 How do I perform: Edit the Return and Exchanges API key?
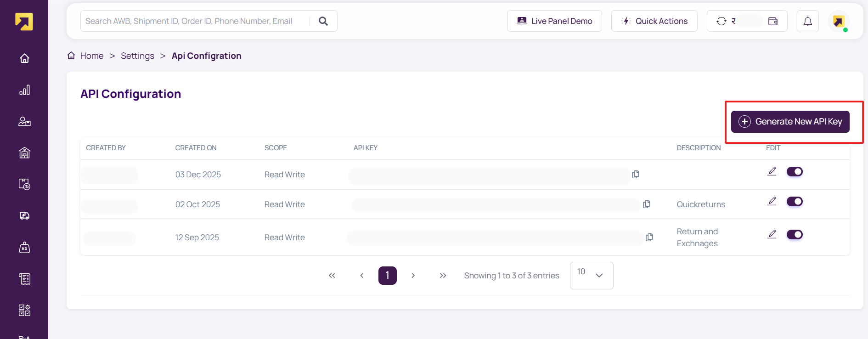pyautogui.click(x=772, y=234)
